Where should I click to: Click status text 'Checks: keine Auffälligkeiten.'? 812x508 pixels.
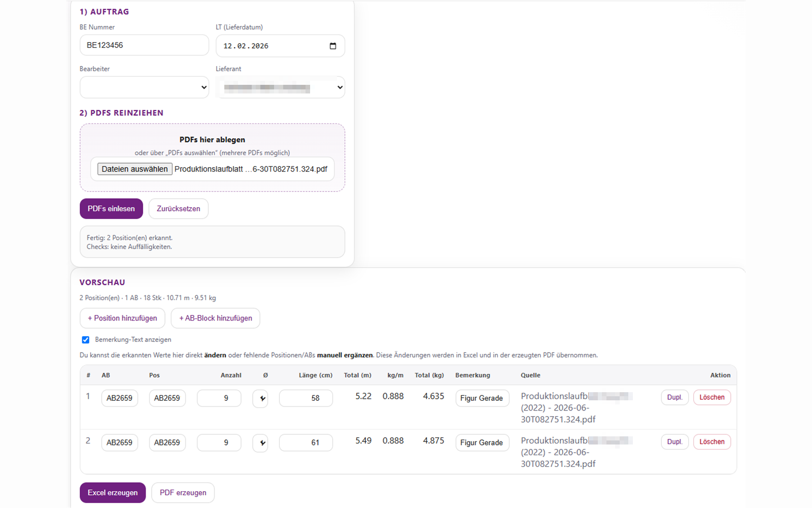pyautogui.click(x=129, y=247)
